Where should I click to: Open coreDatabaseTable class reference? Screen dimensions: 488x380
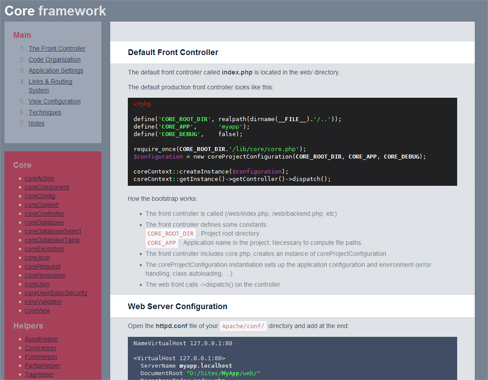point(52,240)
